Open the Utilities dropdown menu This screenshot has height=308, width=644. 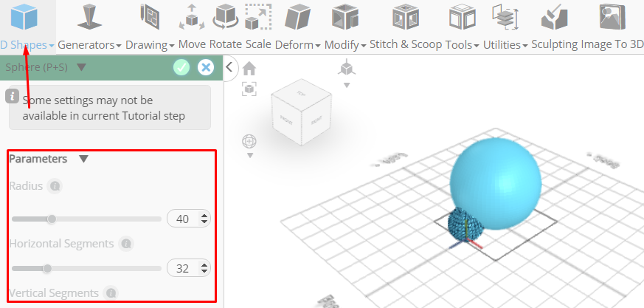505,45
